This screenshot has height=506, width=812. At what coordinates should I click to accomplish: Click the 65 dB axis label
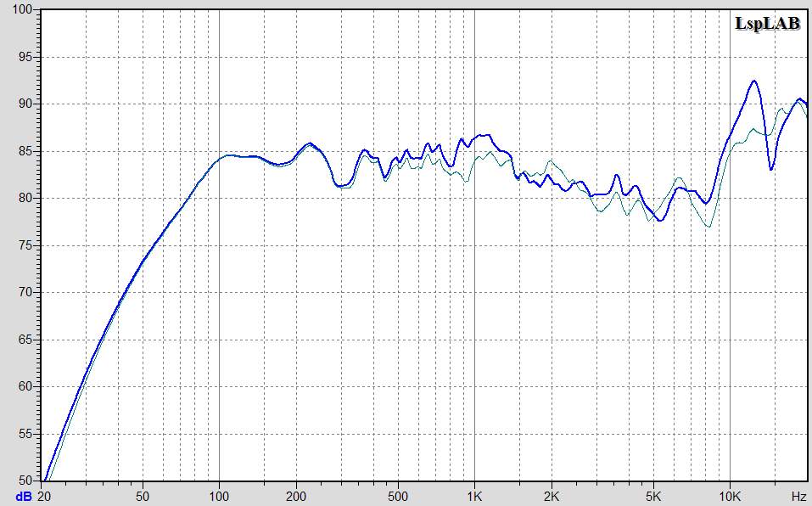tap(26, 340)
